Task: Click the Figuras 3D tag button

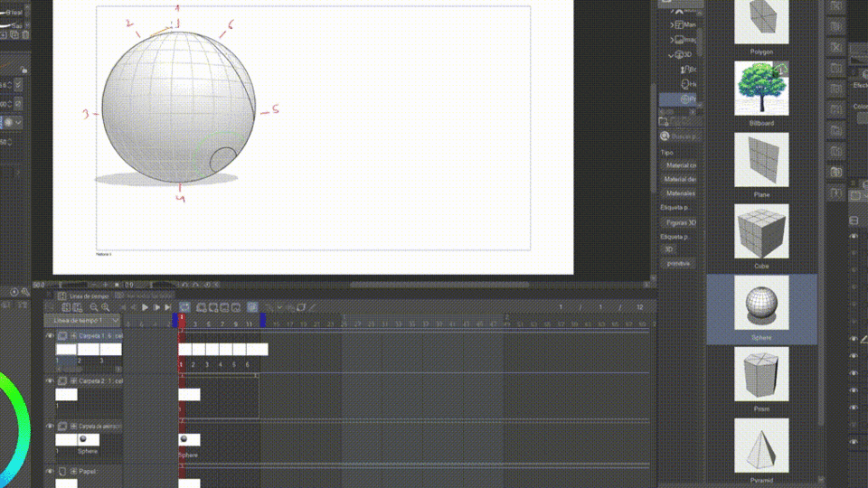Action: 679,221
